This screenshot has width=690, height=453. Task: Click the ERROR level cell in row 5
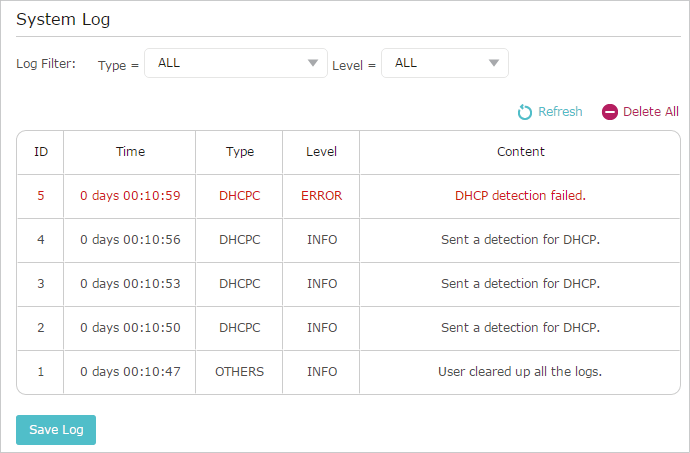tap(321, 196)
